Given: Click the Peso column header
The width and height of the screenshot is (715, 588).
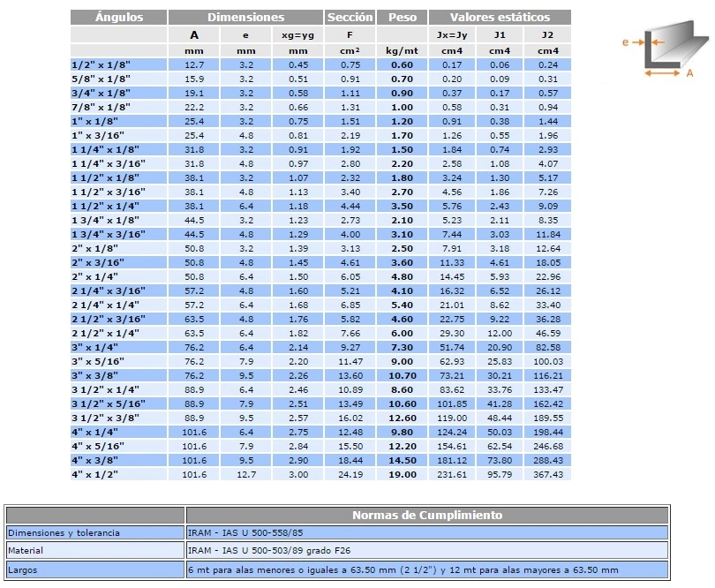Looking at the screenshot, I should pyautogui.click(x=402, y=17).
